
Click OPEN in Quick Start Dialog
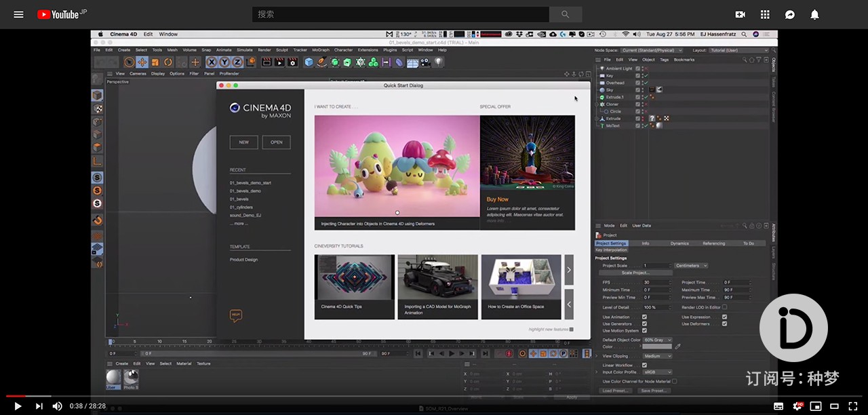(x=277, y=142)
